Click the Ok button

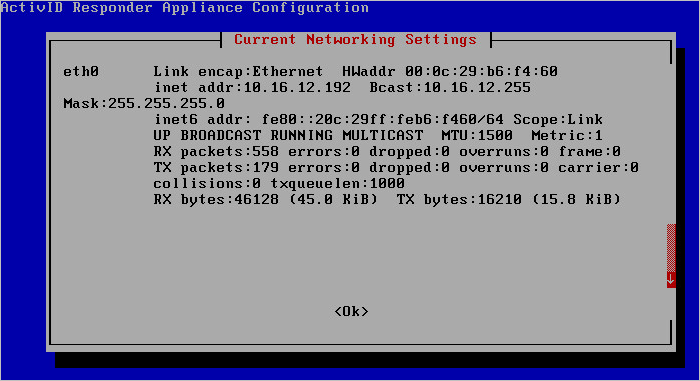(351, 311)
